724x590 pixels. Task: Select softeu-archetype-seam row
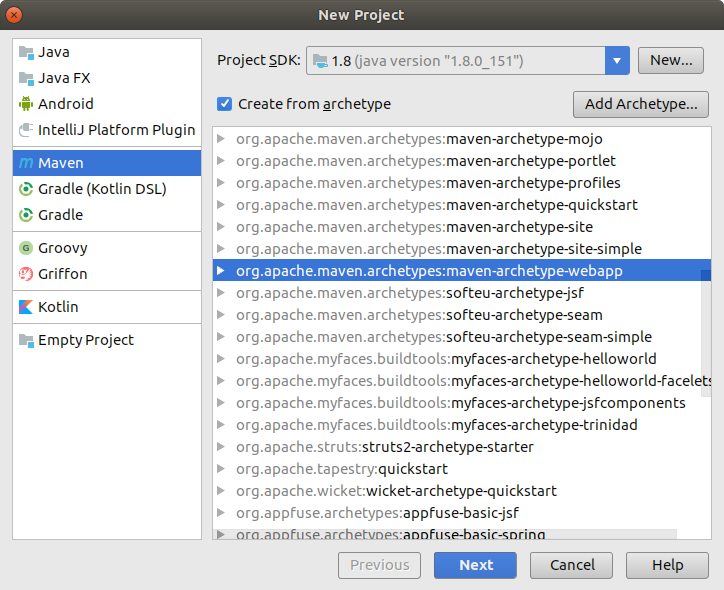pos(462,315)
